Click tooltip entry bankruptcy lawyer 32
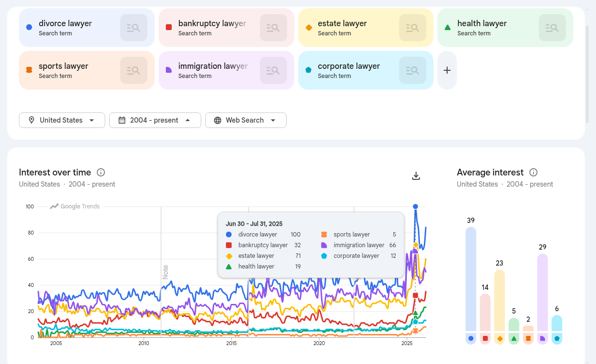The height and width of the screenshot is (364, 596). coord(263,245)
